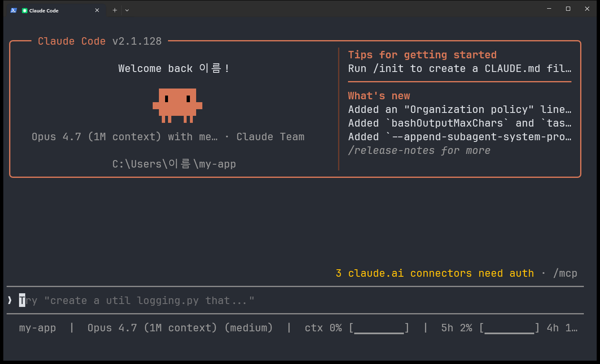Click the orange Claude mascot
Image resolution: width=600 pixels, height=364 pixels.
(x=178, y=105)
